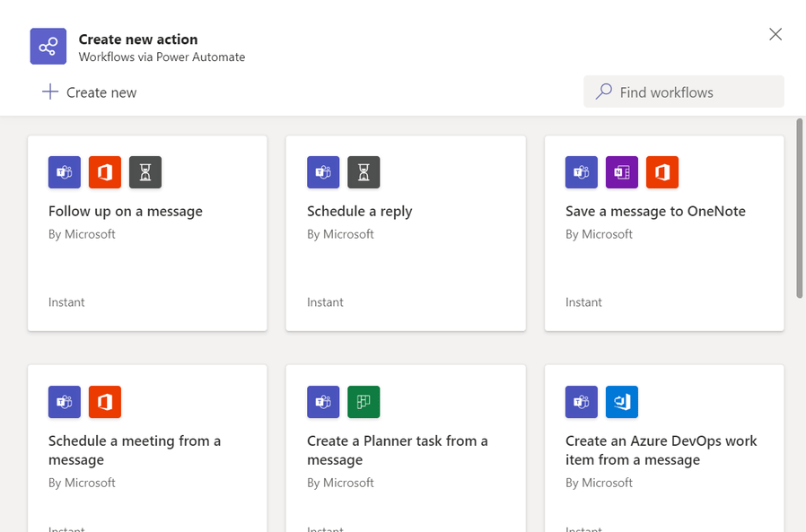Click the Teams icon on Schedule a reply card
806x532 pixels.
pos(323,172)
